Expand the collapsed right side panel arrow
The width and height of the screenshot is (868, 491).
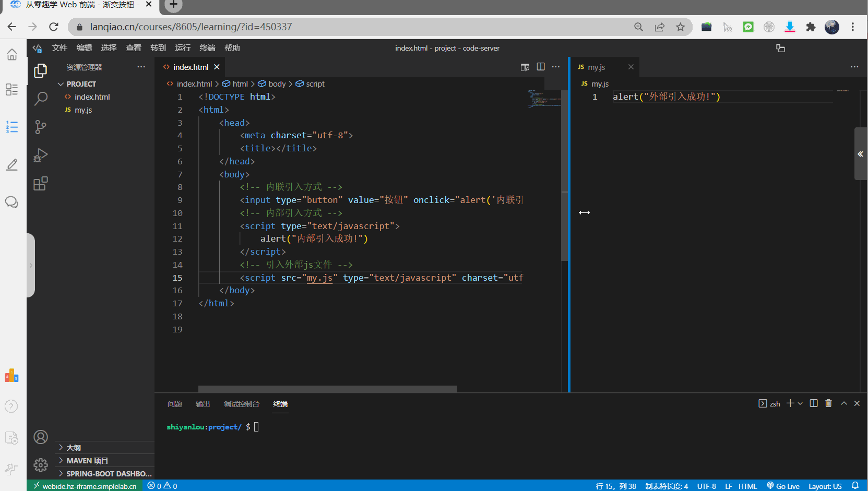point(861,154)
